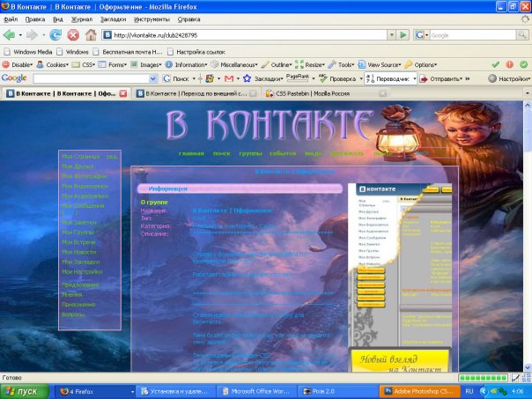The height and width of the screenshot is (399, 532).
Task: Click the green checkmark validation icon
Action: [x=495, y=64]
